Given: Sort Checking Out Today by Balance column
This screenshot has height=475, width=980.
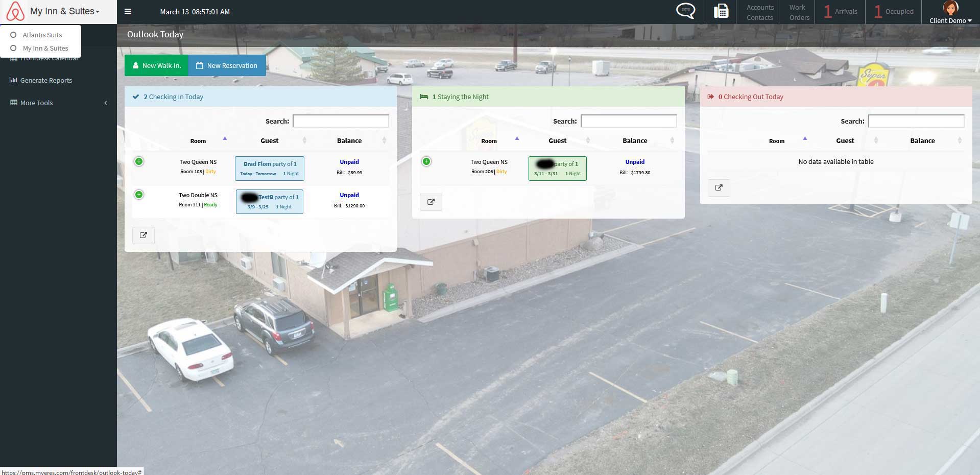Looking at the screenshot, I should [922, 140].
